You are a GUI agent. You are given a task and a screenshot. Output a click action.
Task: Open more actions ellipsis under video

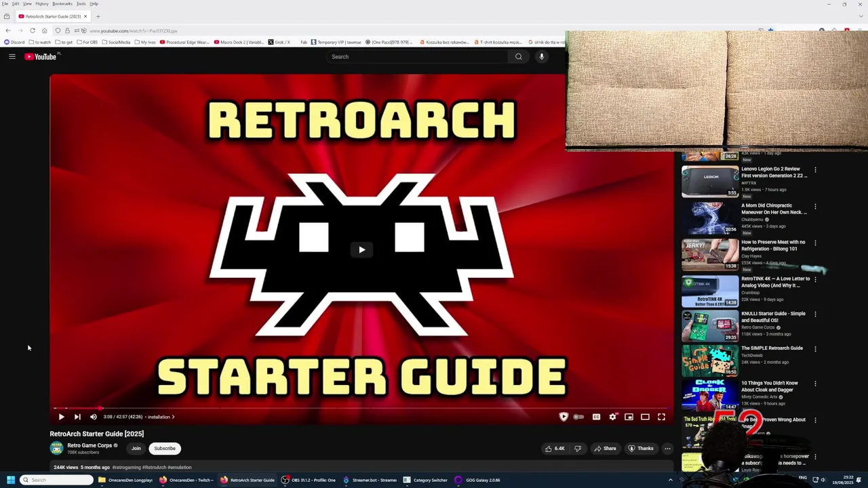[667, 448]
